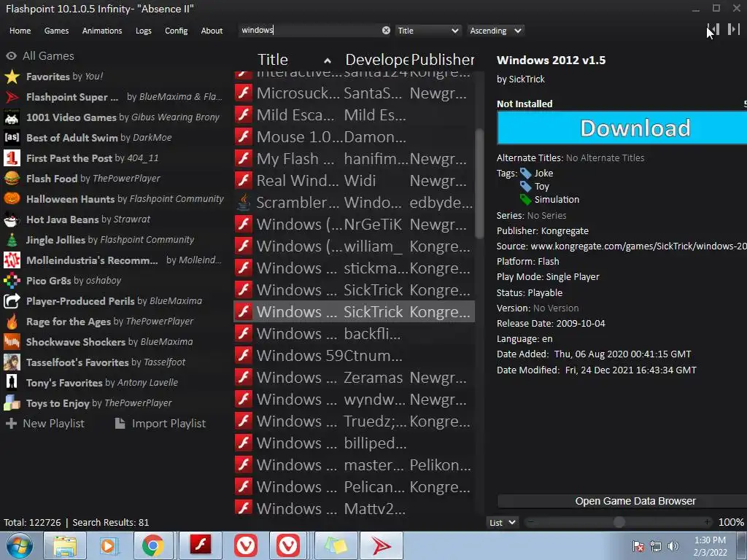Image resolution: width=747 pixels, height=560 pixels.
Task: Click Tasselfoot's Favorites avatar icon
Action: (12, 362)
